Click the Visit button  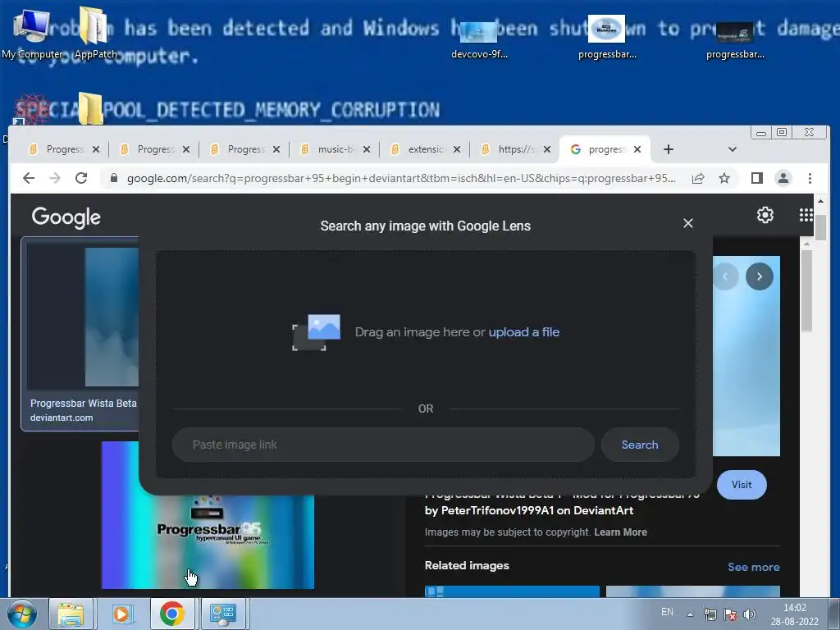pos(742,485)
